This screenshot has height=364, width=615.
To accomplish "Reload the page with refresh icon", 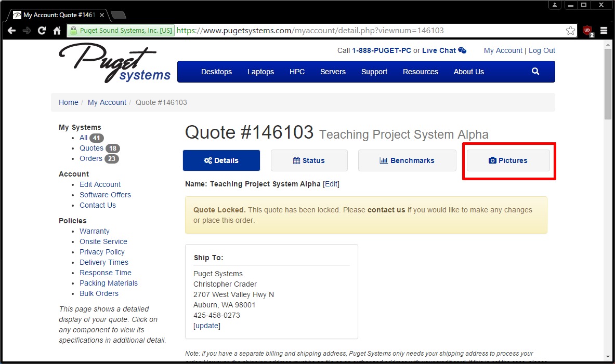I will click(x=42, y=31).
